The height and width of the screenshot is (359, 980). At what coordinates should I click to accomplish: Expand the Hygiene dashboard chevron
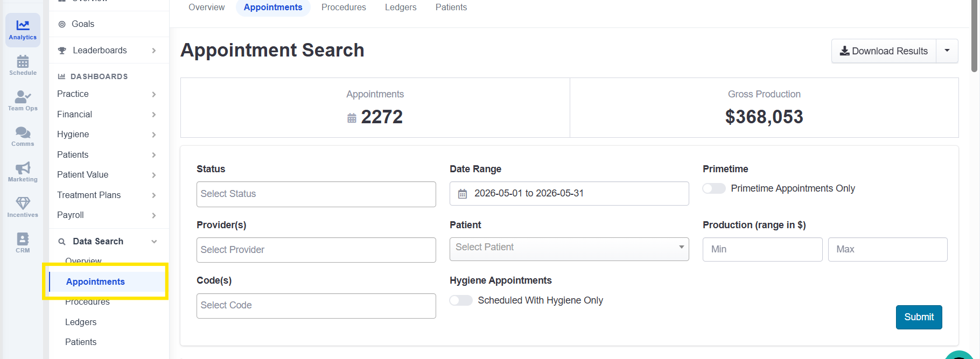[154, 135]
